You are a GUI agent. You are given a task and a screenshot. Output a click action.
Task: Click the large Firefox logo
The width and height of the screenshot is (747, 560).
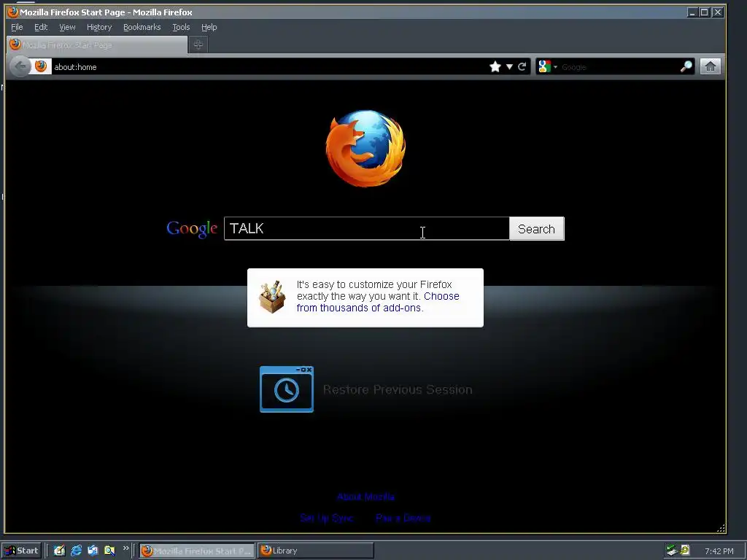(365, 148)
